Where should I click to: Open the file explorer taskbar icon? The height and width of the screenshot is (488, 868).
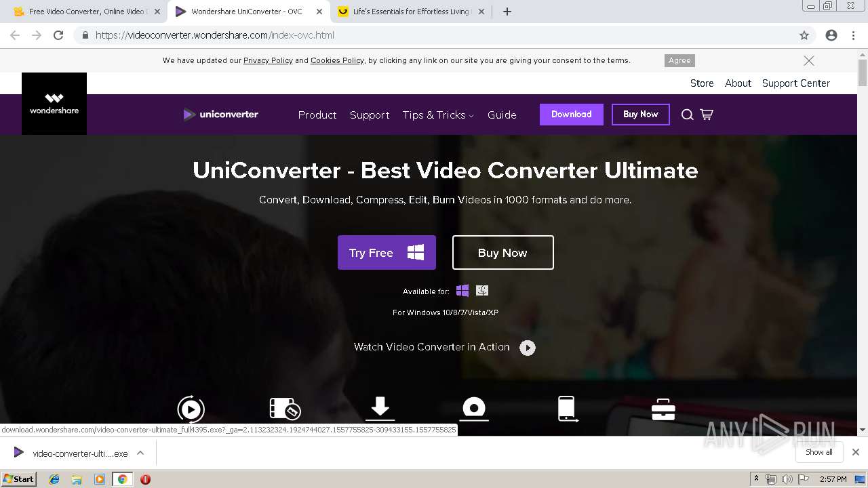pos(77,479)
